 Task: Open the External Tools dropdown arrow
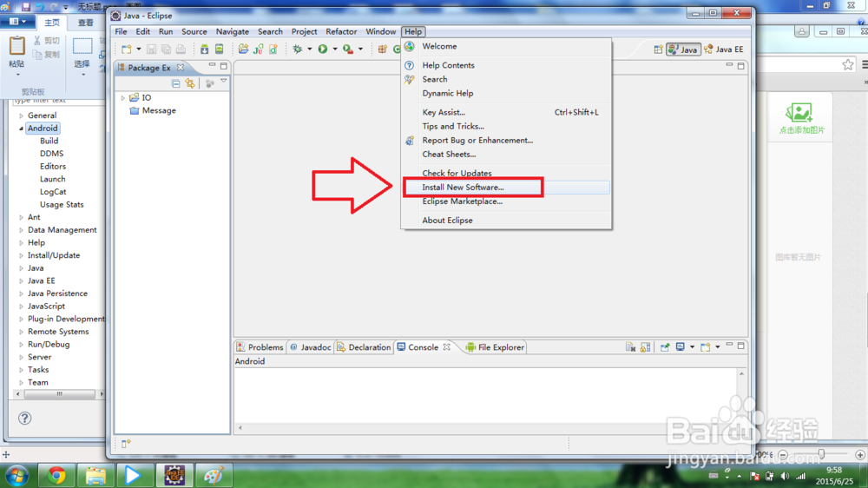coord(360,49)
